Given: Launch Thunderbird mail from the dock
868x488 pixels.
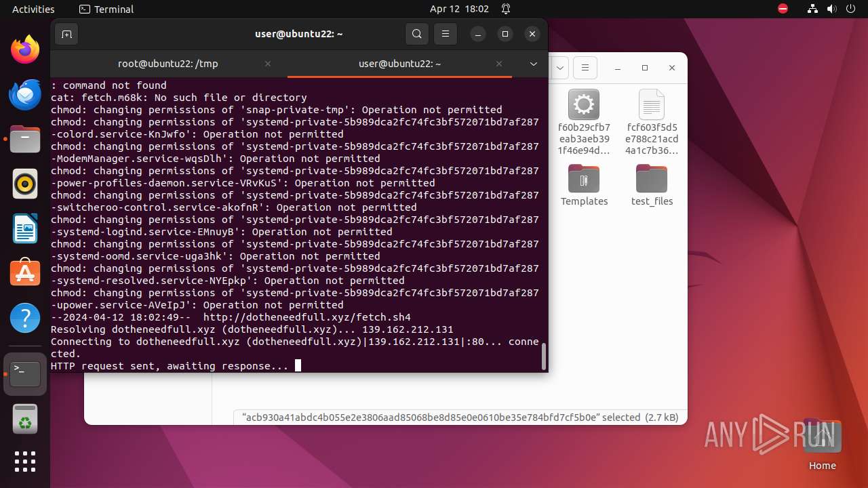Looking at the screenshot, I should (25, 94).
